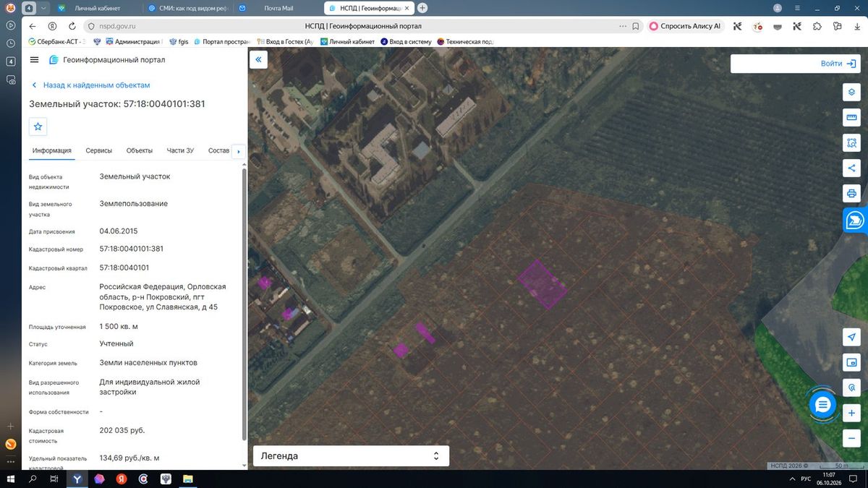The image size is (868, 488).
Task: Open browser downloads
Action: click(x=856, y=26)
